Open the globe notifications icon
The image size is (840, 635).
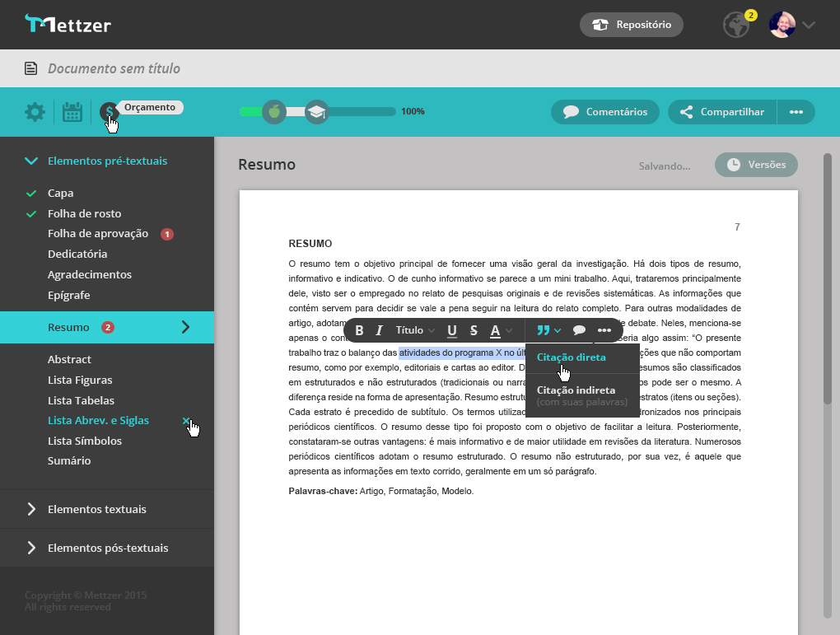click(x=735, y=25)
